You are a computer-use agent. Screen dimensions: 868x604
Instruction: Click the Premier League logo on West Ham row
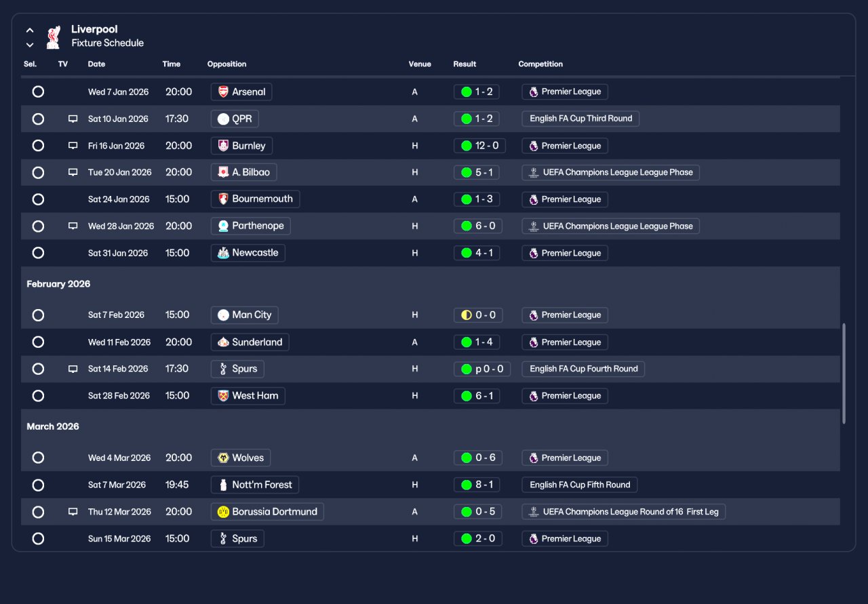tap(534, 396)
